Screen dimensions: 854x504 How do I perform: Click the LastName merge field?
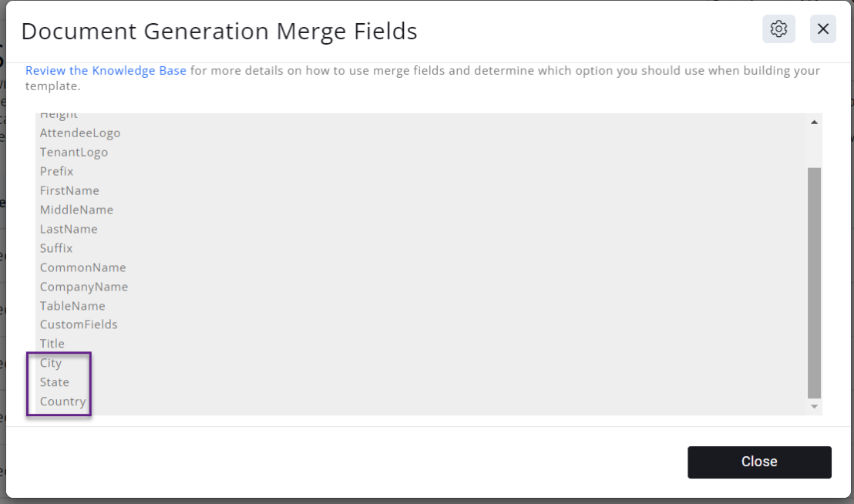point(69,229)
